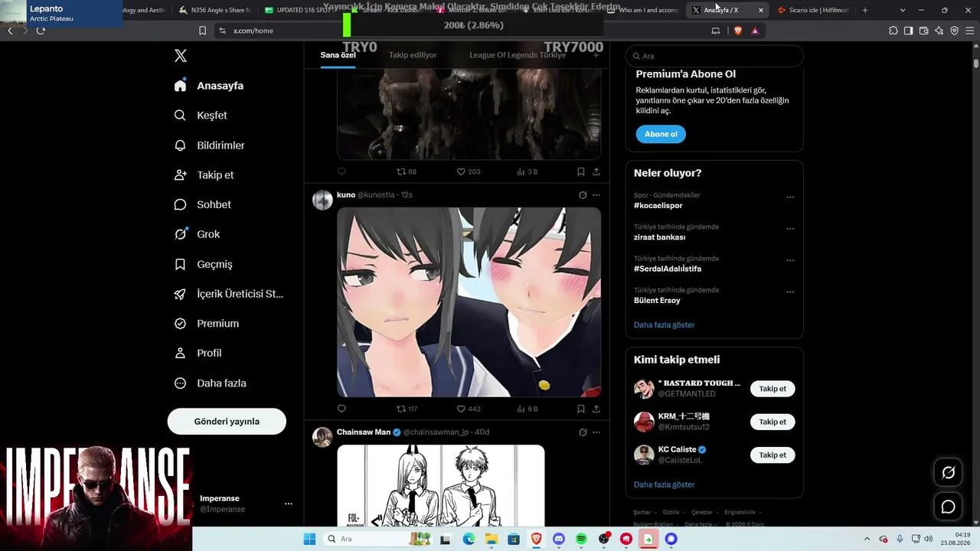This screenshot has height=551, width=980.
Task: Like the kuno post with 443 likes
Action: (x=469, y=409)
